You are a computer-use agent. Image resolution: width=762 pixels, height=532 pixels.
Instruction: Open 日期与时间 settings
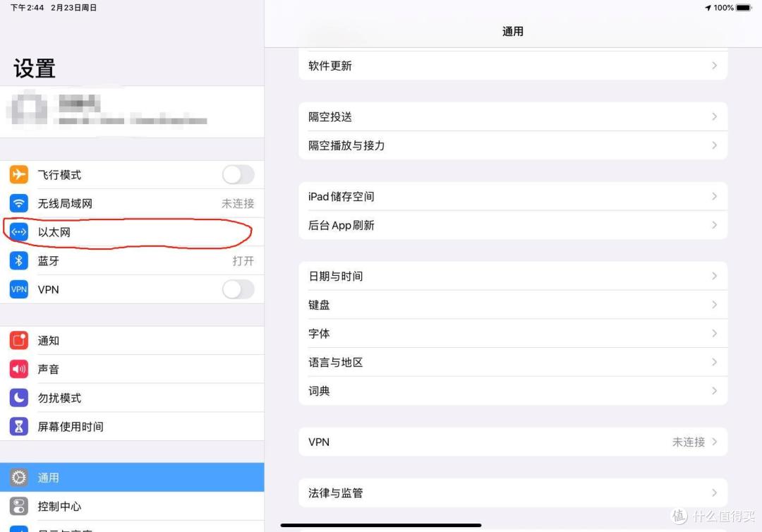(513, 276)
